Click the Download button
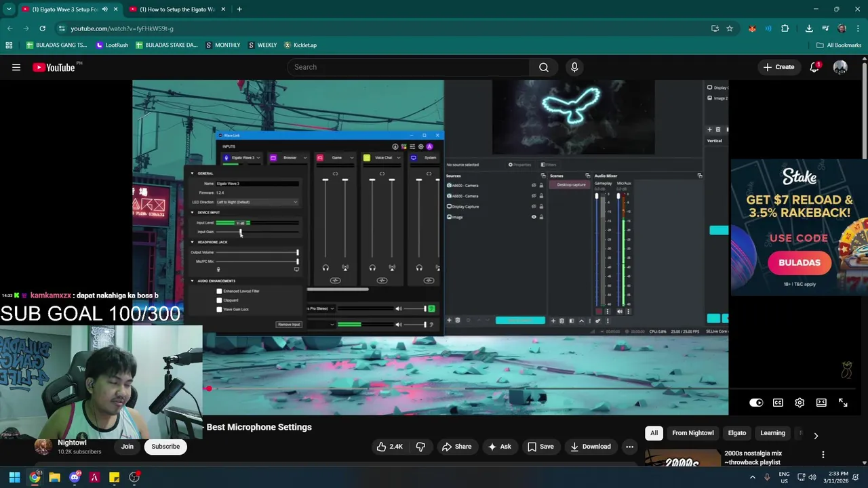 [591, 447]
